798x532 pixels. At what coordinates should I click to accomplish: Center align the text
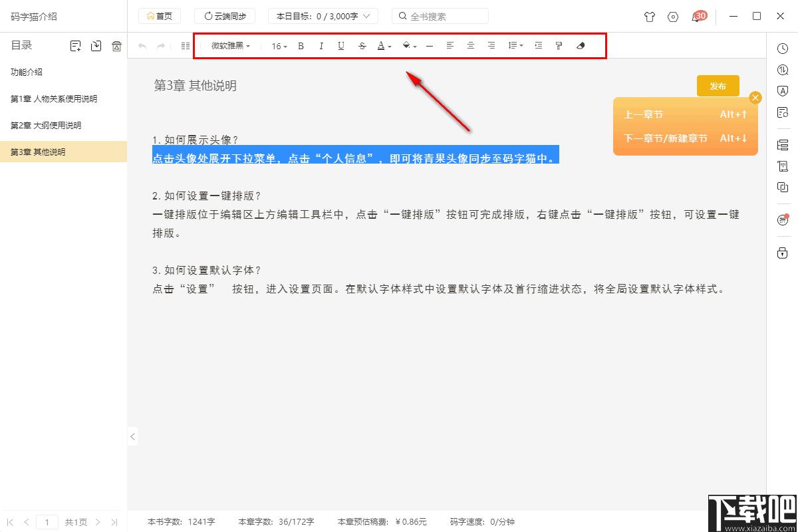pyautogui.click(x=470, y=46)
